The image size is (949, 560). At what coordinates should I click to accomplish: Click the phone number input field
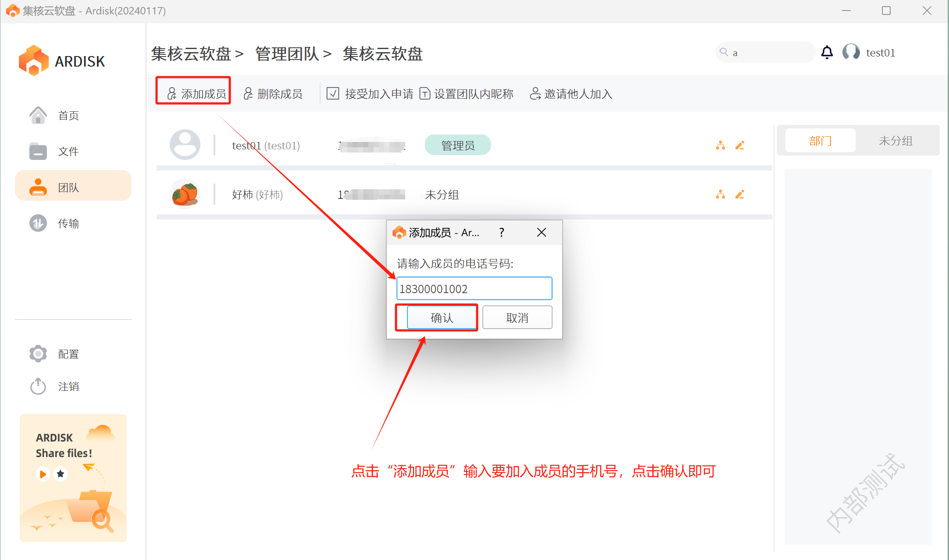pos(474,289)
